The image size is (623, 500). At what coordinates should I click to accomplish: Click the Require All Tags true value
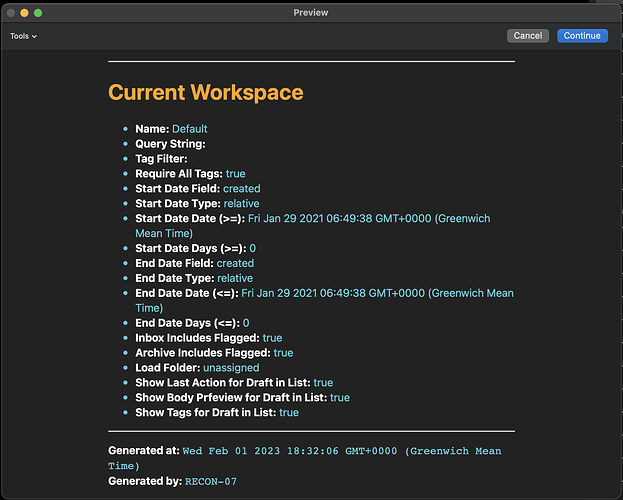[236, 174]
